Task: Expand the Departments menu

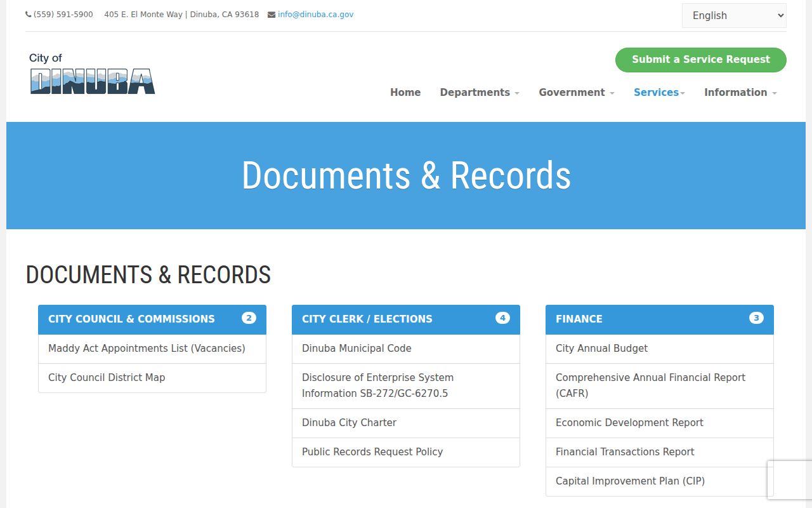Action: tap(480, 93)
